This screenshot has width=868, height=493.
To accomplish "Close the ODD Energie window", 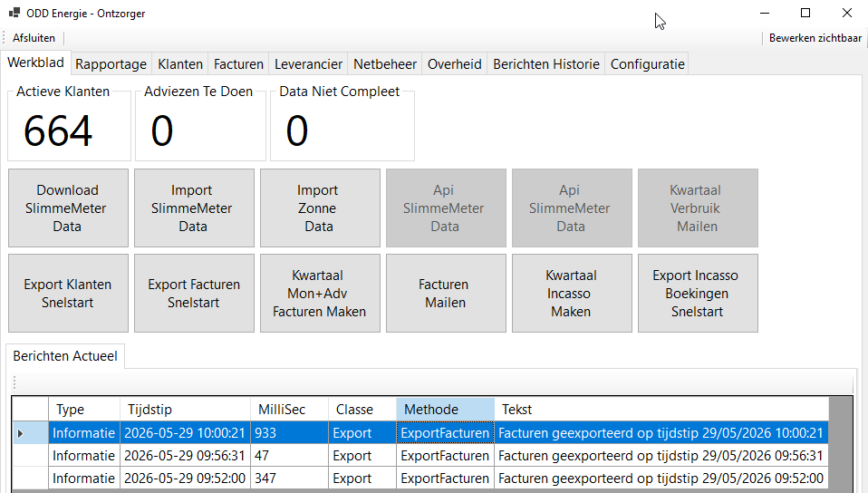I will point(847,13).
